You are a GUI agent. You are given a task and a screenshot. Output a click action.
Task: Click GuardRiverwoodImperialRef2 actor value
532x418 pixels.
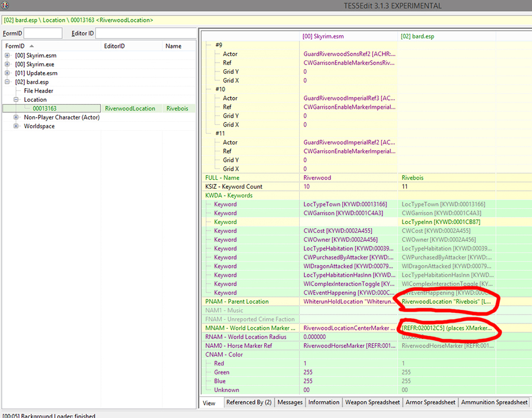click(349, 142)
